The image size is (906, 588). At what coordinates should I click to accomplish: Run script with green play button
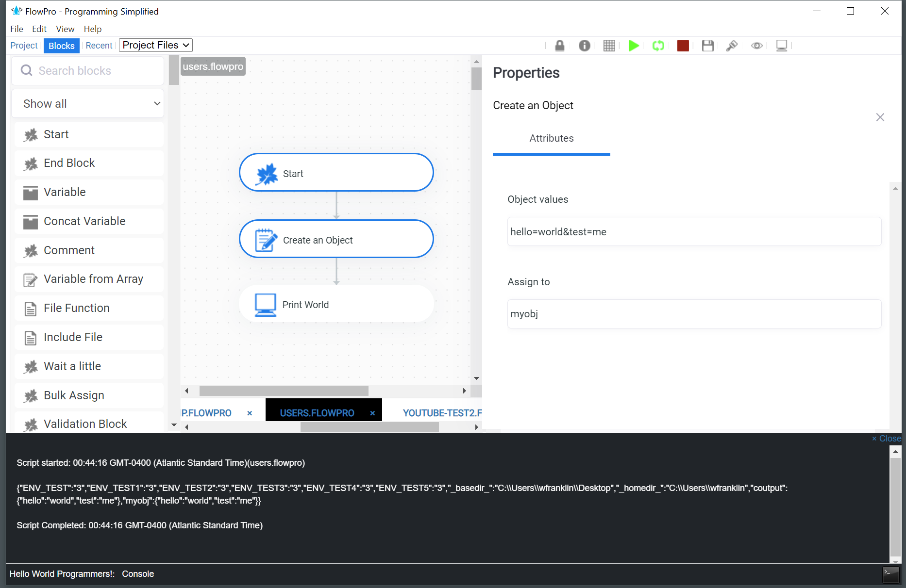coord(634,46)
